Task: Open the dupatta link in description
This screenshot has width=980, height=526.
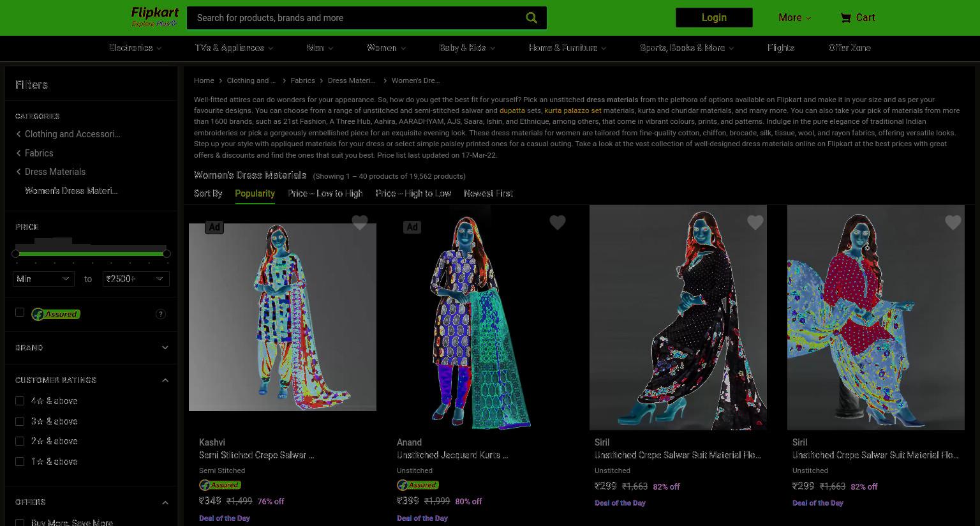Action: pos(512,110)
